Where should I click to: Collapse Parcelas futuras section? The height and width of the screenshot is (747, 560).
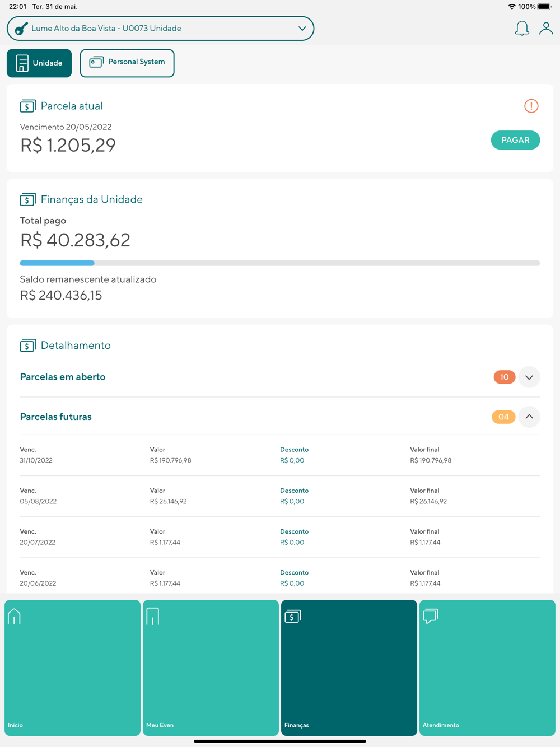click(529, 417)
